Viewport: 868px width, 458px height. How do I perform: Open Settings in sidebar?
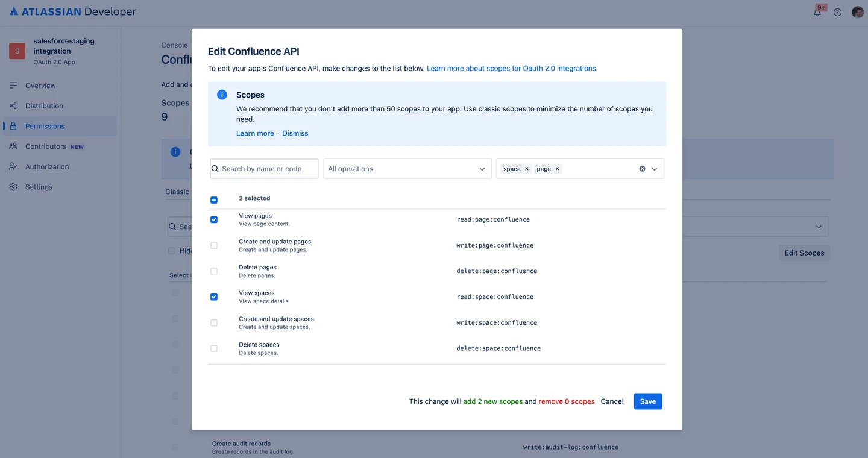pyautogui.click(x=39, y=187)
